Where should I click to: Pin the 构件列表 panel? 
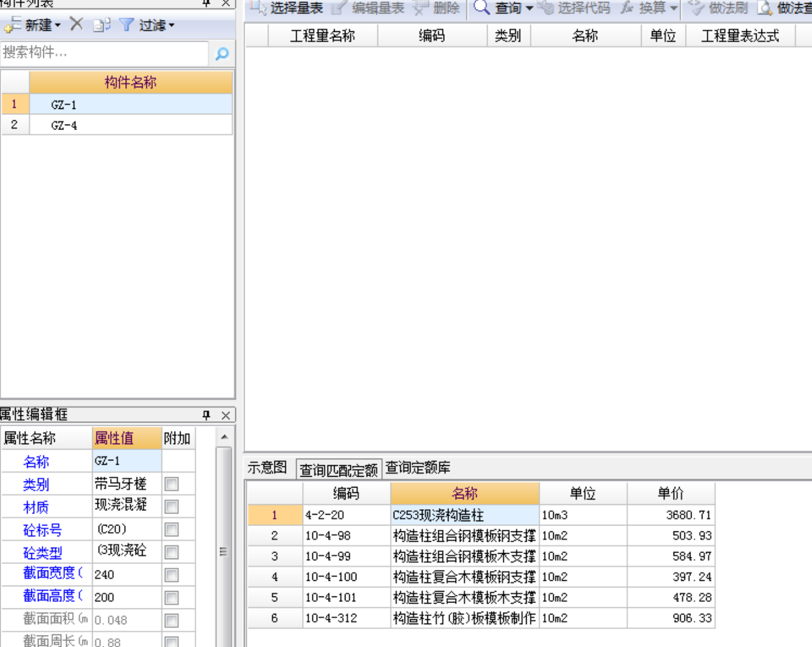206,3
